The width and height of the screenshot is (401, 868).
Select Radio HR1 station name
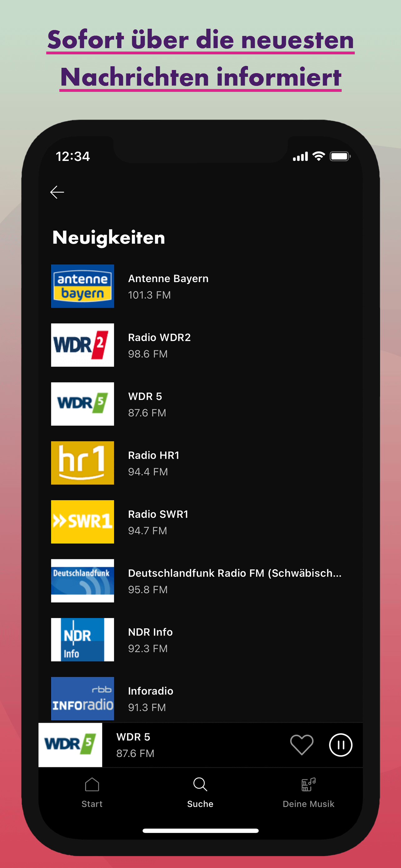coord(154,455)
